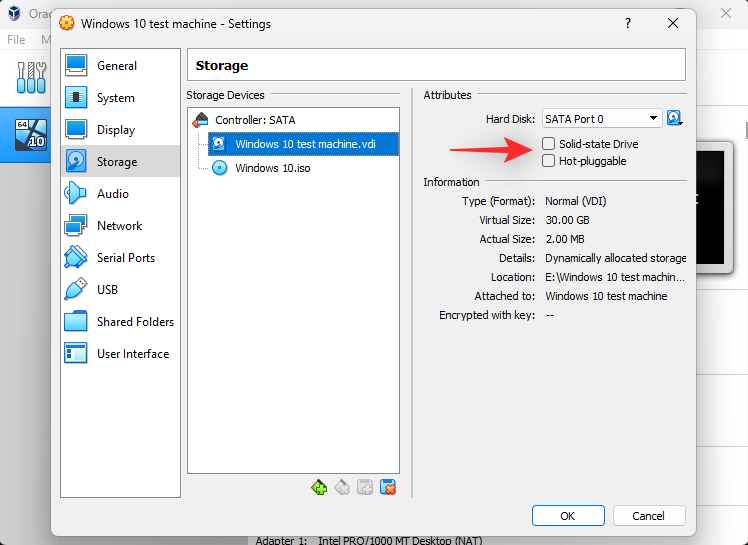
Task: Enable the Solid-state Drive checkbox
Action: click(549, 143)
